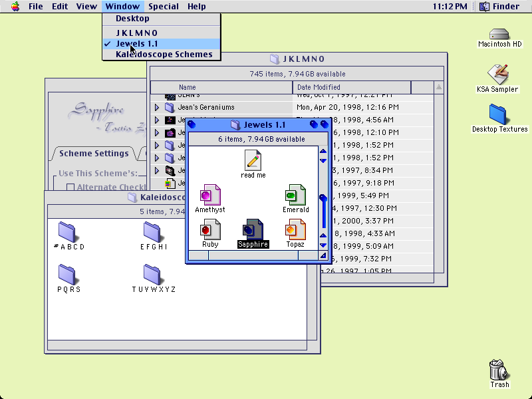532x399 pixels.
Task: Open the Apple menu
Action: coord(15,6)
